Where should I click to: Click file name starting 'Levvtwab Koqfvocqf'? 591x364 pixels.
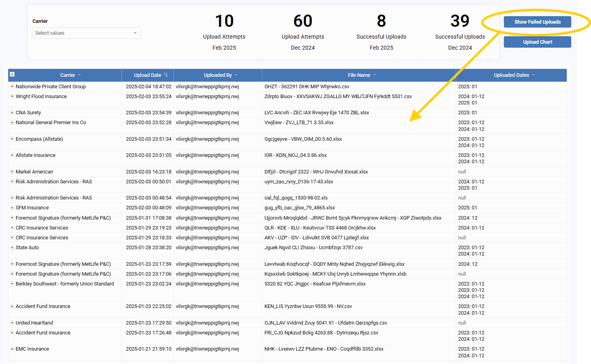point(334,264)
